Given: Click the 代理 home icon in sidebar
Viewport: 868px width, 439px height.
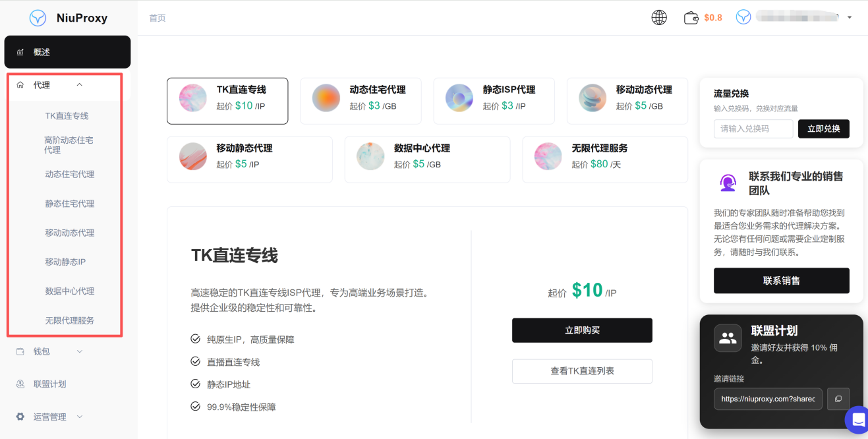Looking at the screenshot, I should click(20, 85).
